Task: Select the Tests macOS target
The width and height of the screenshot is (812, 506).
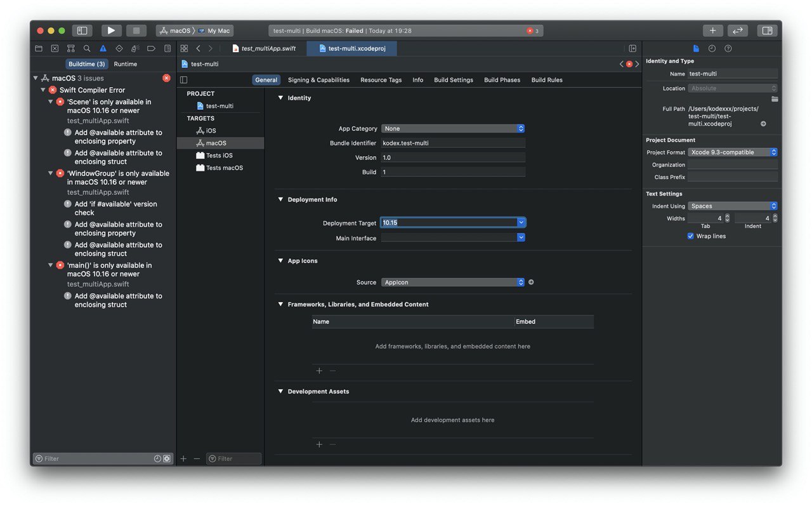Action: (x=221, y=168)
